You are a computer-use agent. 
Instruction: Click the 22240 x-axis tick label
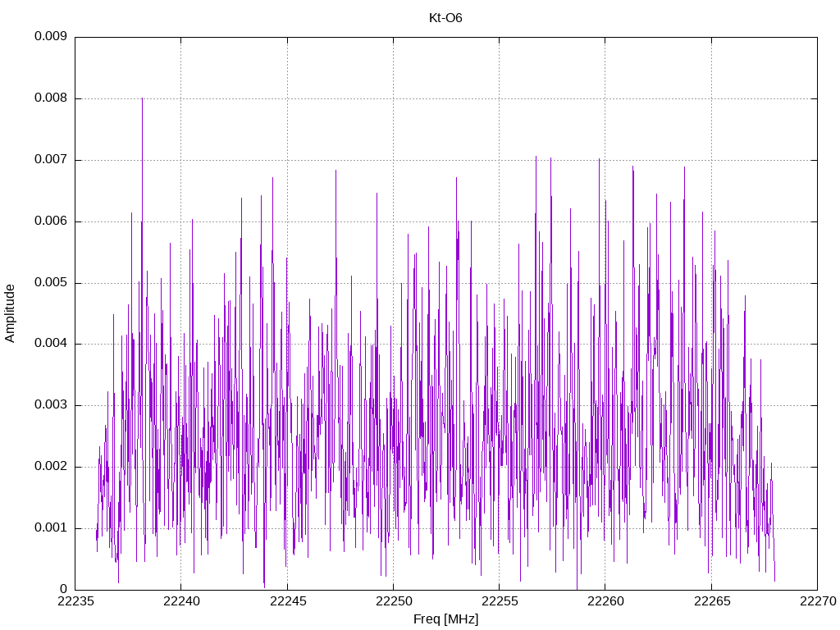tap(181, 601)
